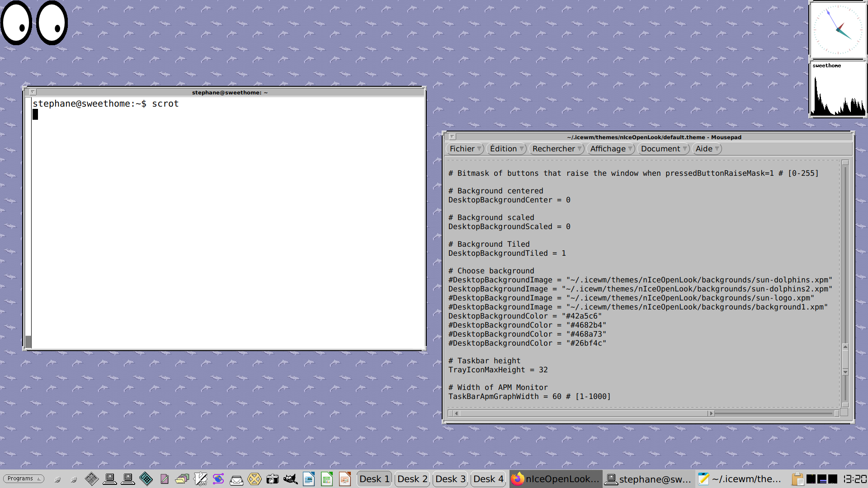Click the line 'TaskBarApmGraphWidth = 60'
The image size is (868, 488).
(529, 396)
